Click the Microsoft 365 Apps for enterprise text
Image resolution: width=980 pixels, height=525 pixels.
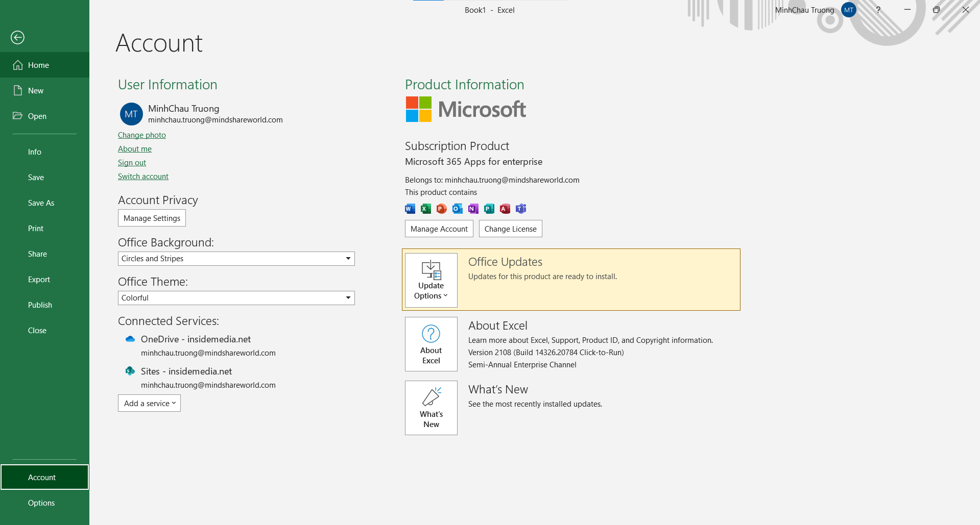(473, 161)
